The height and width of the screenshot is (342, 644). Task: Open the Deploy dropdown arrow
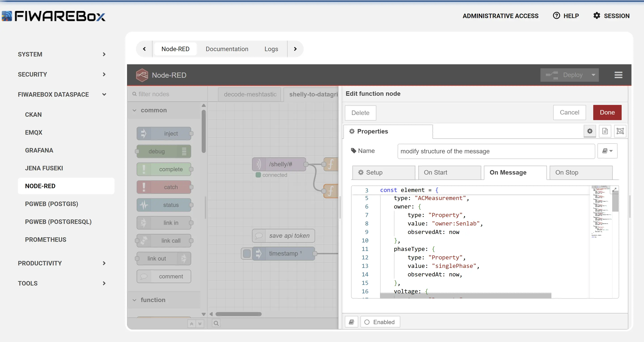[x=593, y=75]
